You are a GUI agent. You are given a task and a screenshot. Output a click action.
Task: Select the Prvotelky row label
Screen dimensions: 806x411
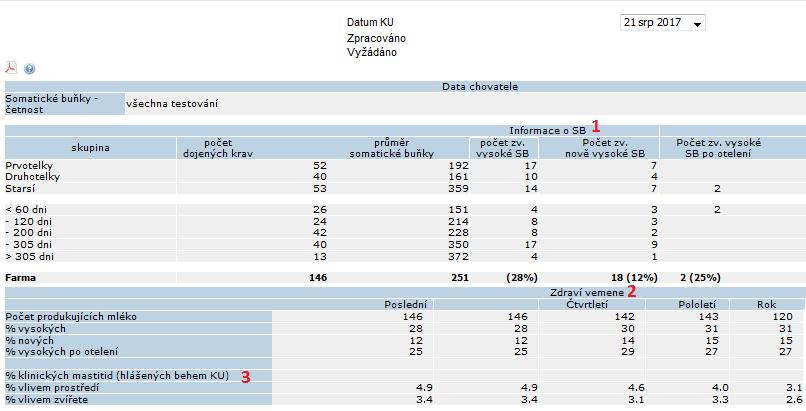click(29, 165)
